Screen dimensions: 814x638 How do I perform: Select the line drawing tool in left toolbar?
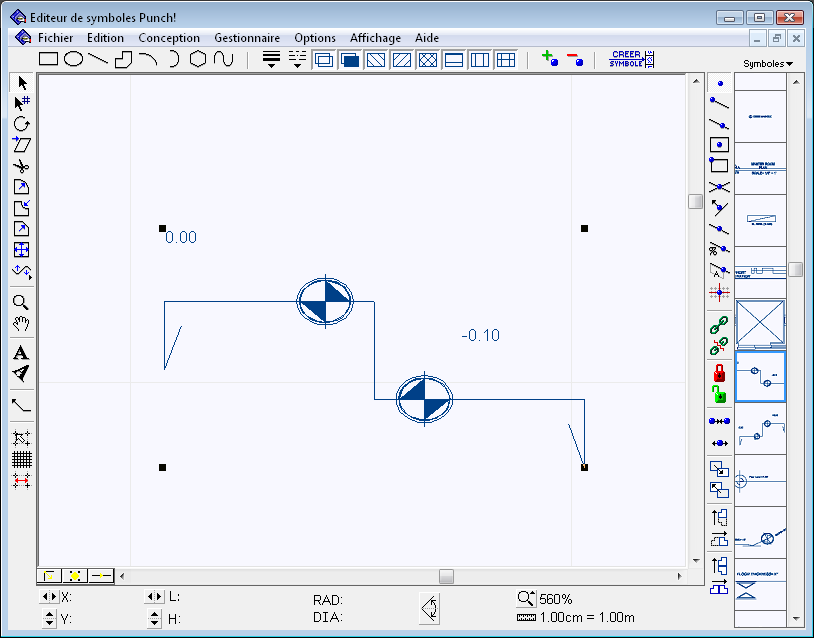click(x=21, y=405)
